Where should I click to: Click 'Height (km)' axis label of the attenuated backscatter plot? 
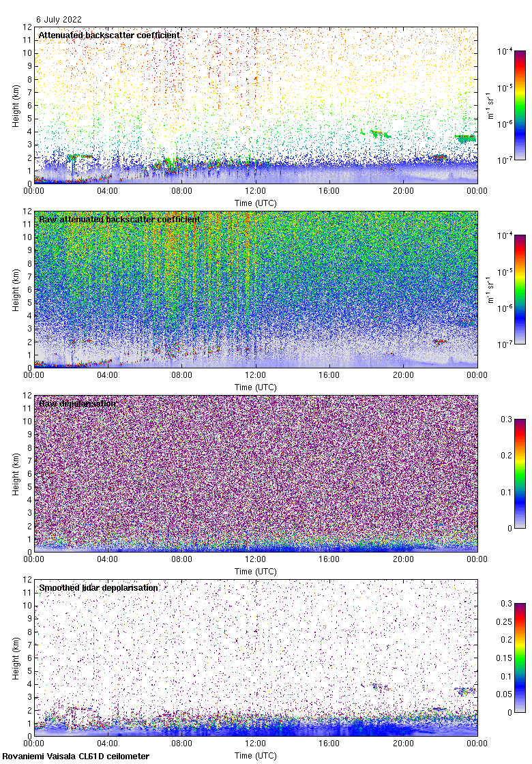pyautogui.click(x=16, y=106)
